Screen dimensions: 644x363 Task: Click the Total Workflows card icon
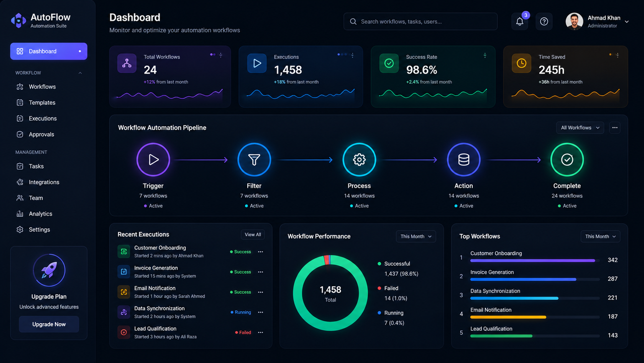[127, 64]
